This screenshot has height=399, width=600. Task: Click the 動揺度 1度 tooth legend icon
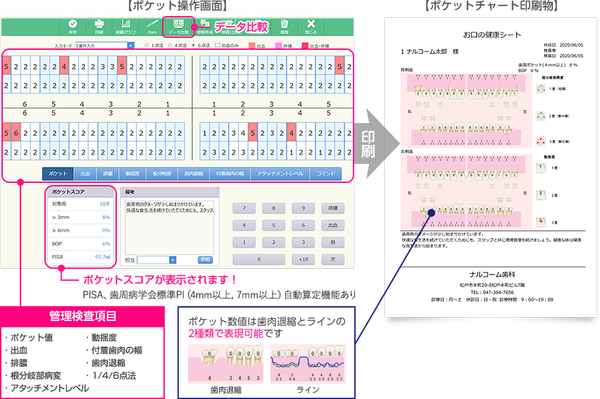(x=540, y=168)
